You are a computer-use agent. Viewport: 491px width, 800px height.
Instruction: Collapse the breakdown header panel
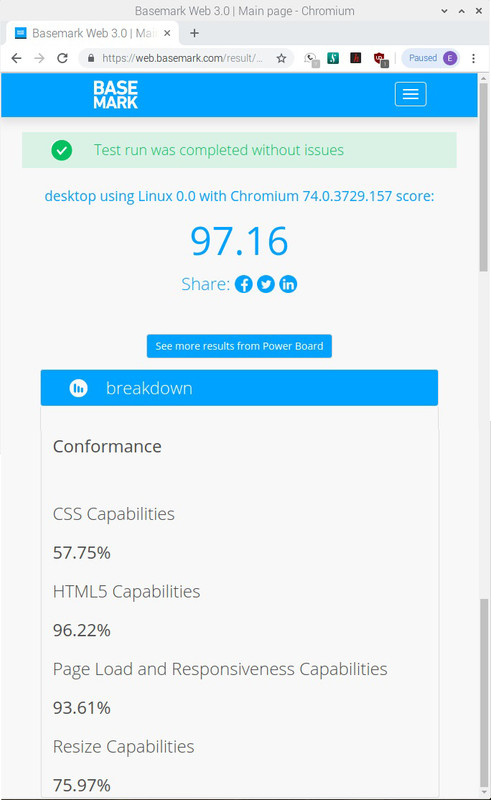(x=239, y=388)
